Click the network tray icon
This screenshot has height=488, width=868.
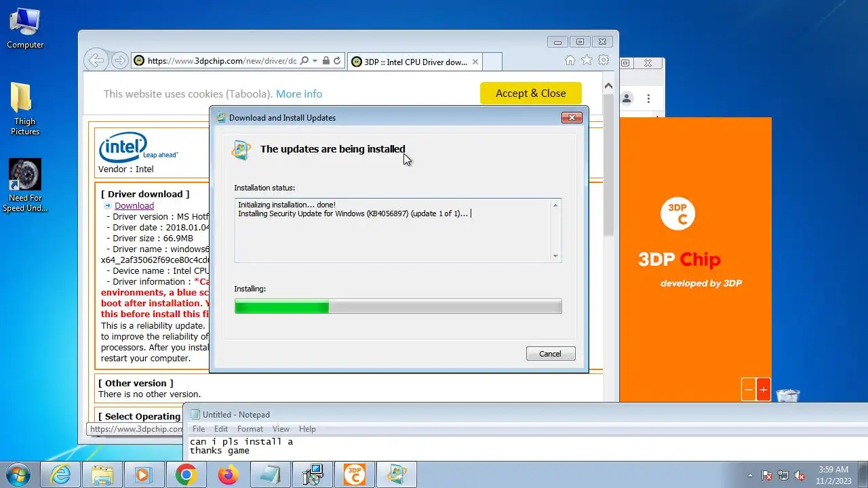[783, 475]
